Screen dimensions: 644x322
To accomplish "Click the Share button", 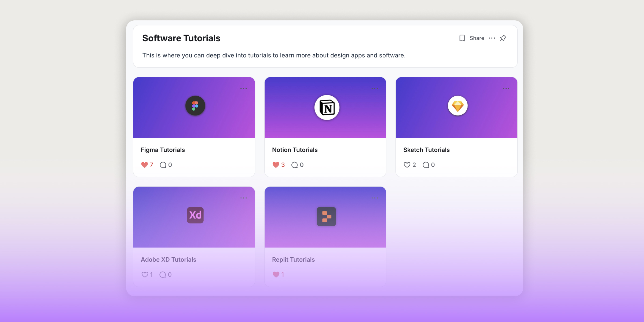I will coord(477,38).
